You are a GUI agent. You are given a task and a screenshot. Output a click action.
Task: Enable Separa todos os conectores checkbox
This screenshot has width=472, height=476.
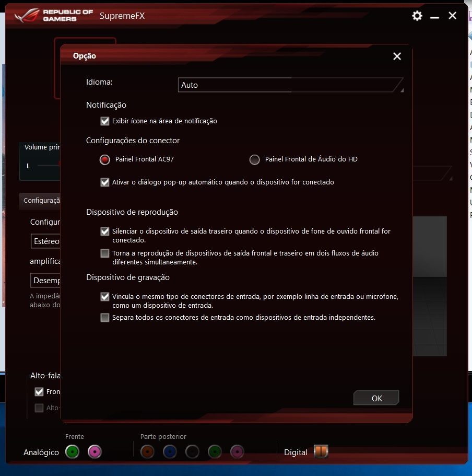(x=105, y=318)
